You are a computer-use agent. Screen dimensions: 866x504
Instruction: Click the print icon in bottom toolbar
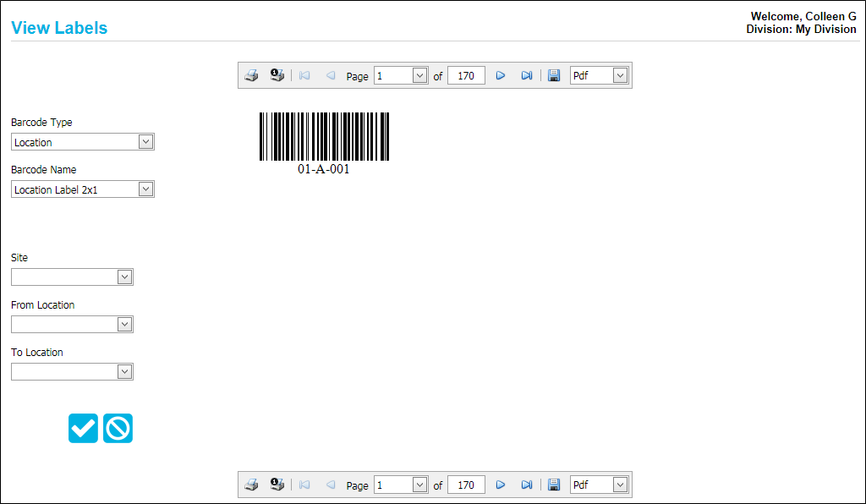[x=251, y=485]
